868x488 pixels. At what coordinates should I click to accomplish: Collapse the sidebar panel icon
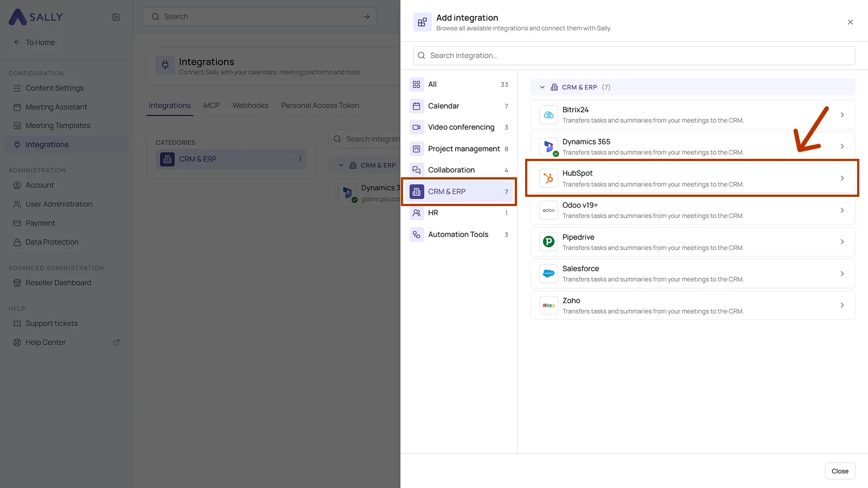coord(116,17)
